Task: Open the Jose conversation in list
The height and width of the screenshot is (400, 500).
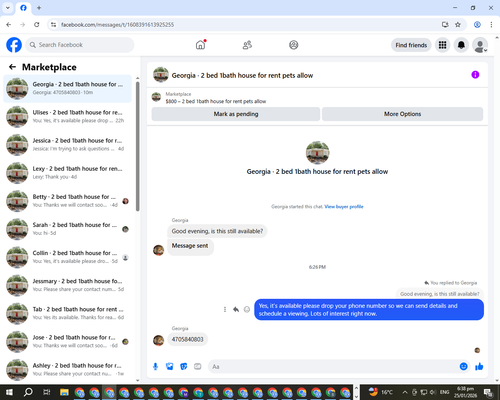Action: pyautogui.click(x=67, y=341)
